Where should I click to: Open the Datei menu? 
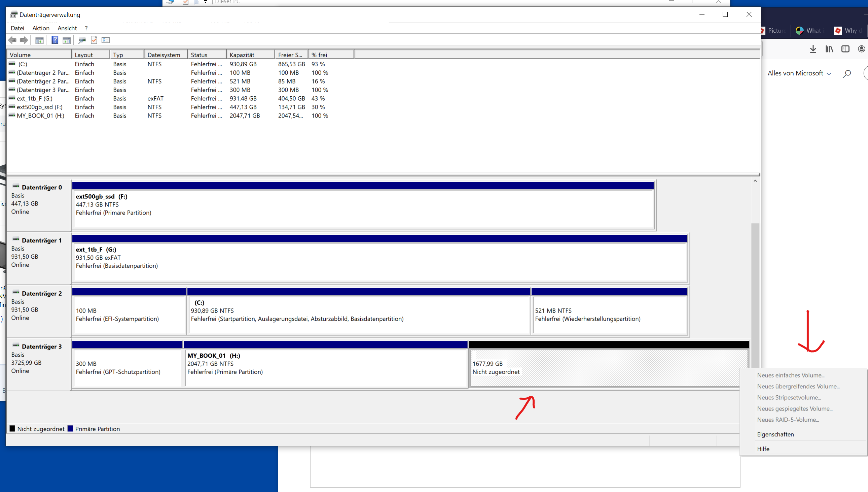tap(17, 28)
